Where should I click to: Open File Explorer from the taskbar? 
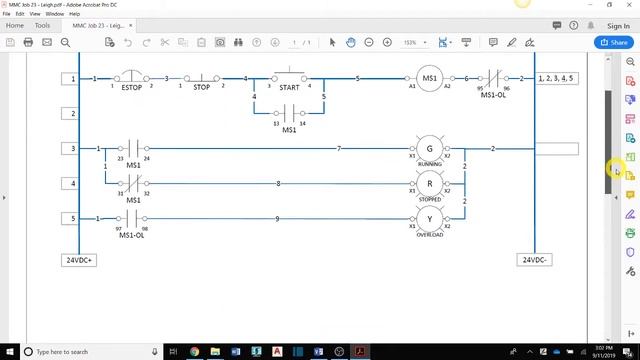[x=215, y=352]
